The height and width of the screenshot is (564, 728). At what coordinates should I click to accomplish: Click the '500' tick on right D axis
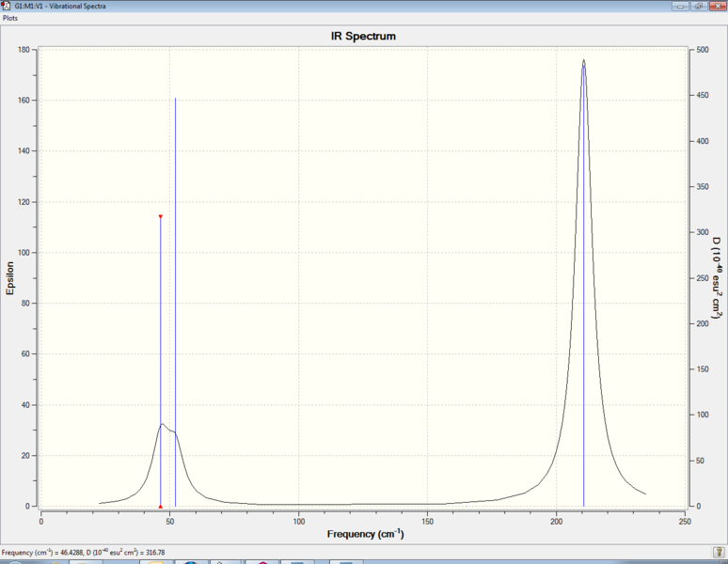(703, 50)
